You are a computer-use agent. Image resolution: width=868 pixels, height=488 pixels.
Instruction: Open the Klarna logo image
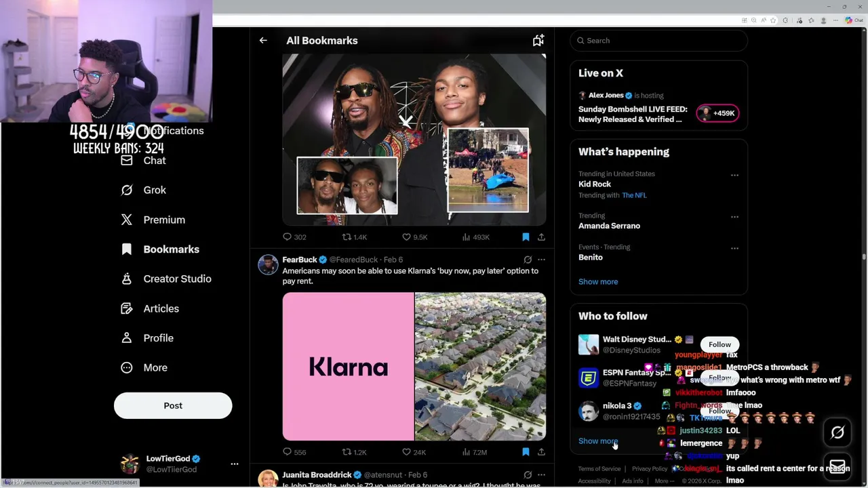[348, 367]
